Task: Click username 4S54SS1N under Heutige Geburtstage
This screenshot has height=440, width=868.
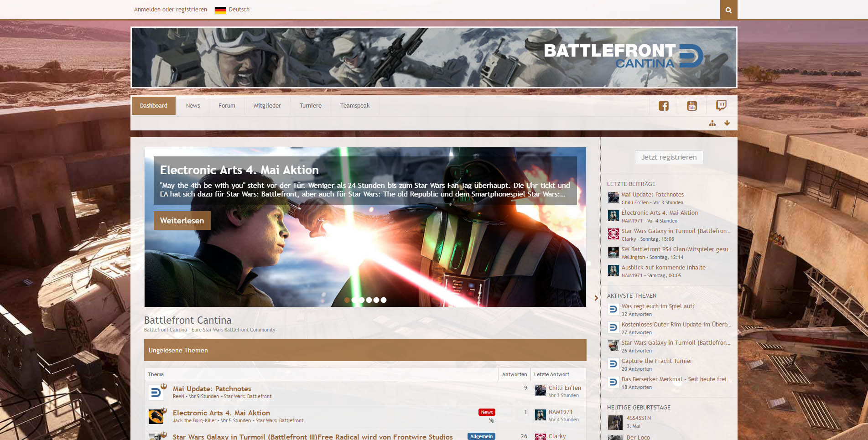Action: click(x=639, y=418)
